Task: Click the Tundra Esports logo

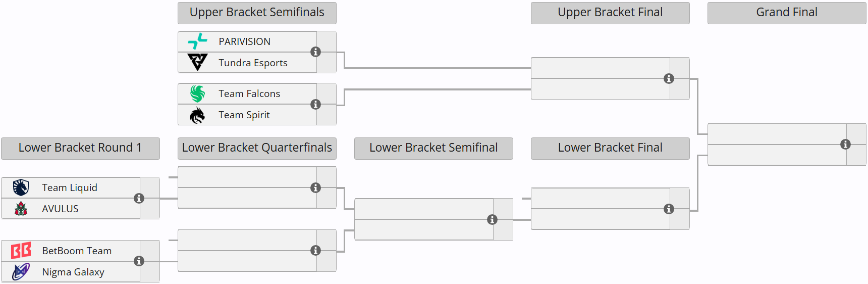Action: (197, 63)
